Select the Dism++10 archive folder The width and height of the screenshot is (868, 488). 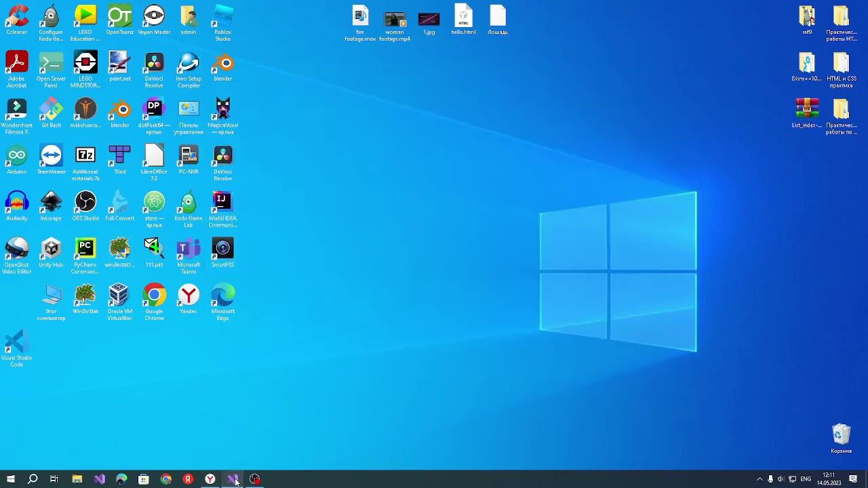point(807,66)
